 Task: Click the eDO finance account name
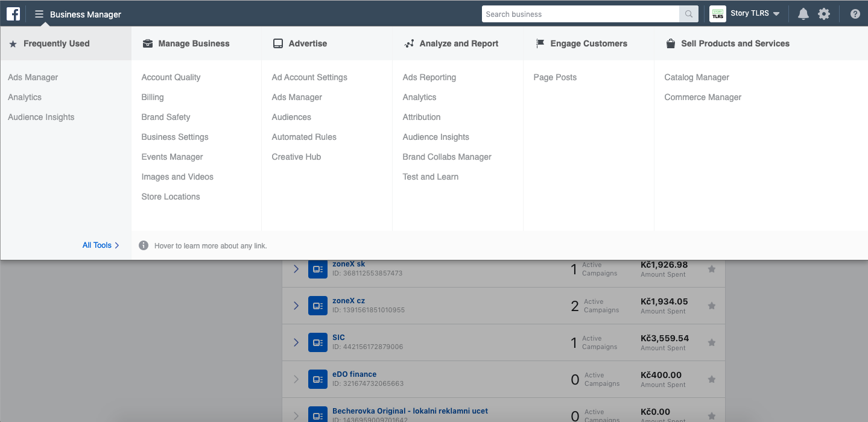point(354,374)
